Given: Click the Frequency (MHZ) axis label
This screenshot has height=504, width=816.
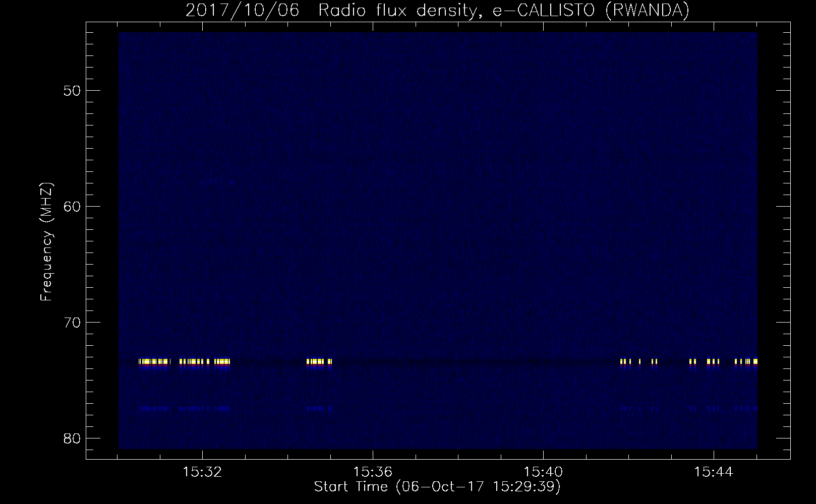Looking at the screenshot, I should pos(46,242).
